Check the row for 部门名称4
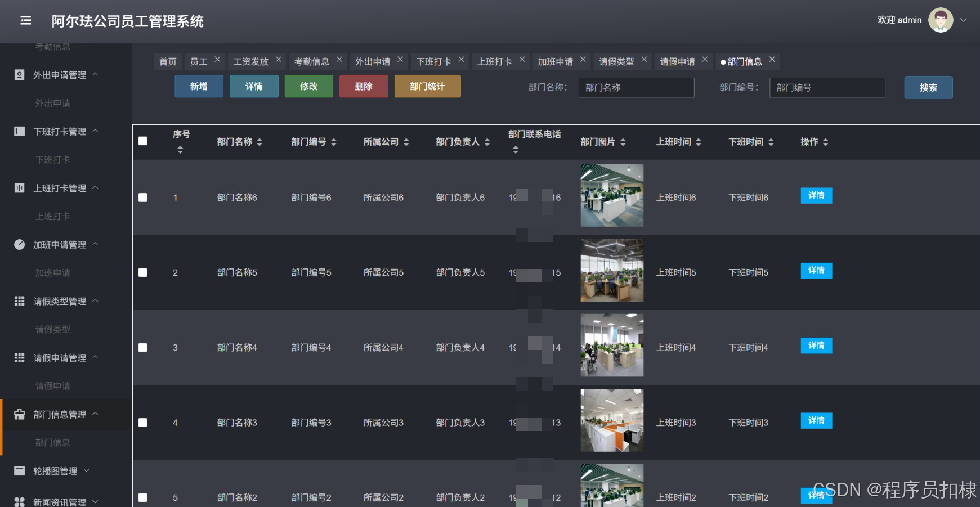Image resolution: width=980 pixels, height=507 pixels. click(143, 348)
